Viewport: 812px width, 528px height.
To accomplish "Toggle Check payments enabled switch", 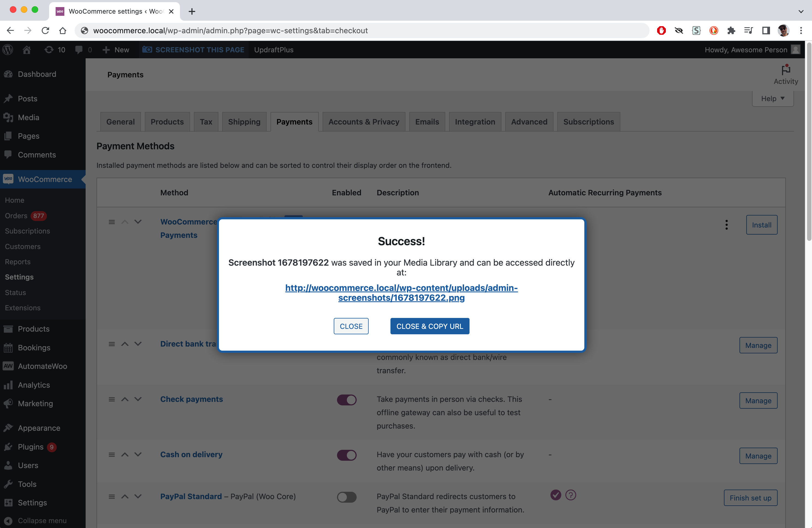I will 347,400.
